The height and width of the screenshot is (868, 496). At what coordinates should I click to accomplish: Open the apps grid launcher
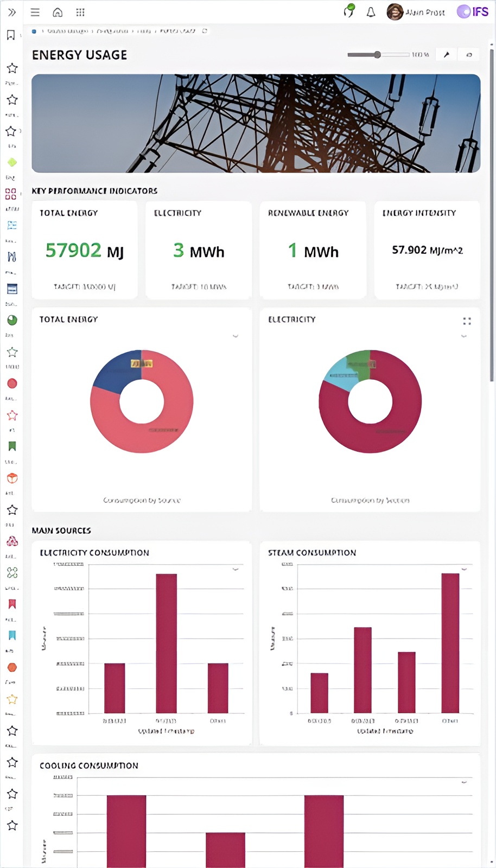pos(80,12)
